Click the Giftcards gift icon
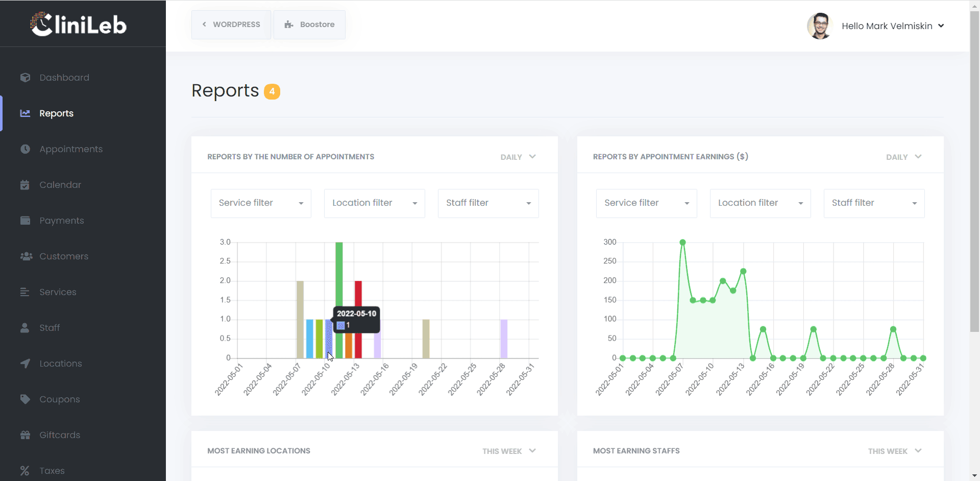 [25, 435]
